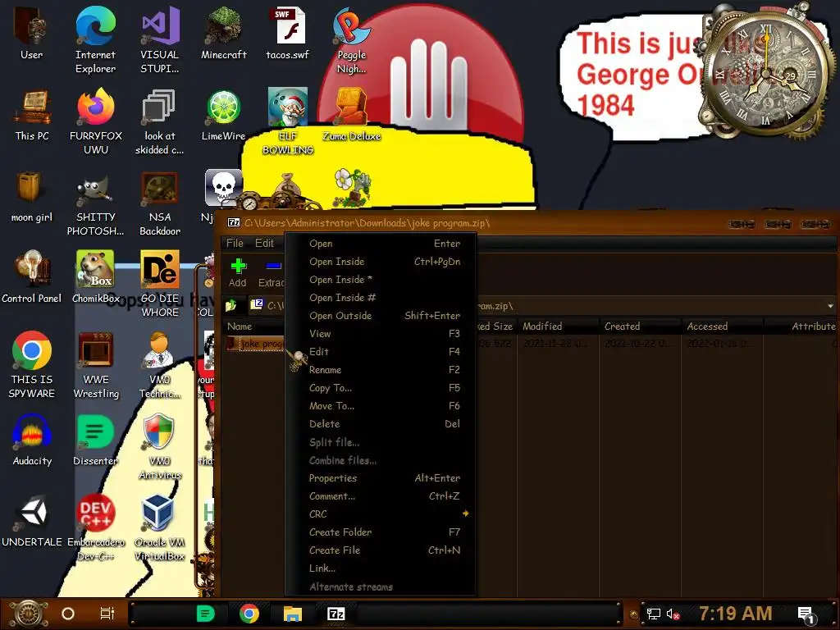Sort by the Modified column header
The width and height of the screenshot is (840, 630).
click(558, 326)
